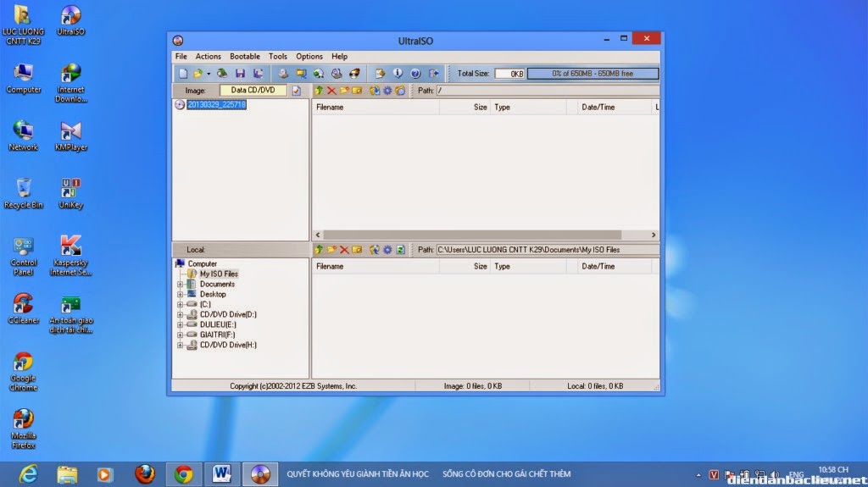Toggle the boot info icon beside Data CD/DVD
The width and height of the screenshot is (868, 487).
click(x=297, y=91)
